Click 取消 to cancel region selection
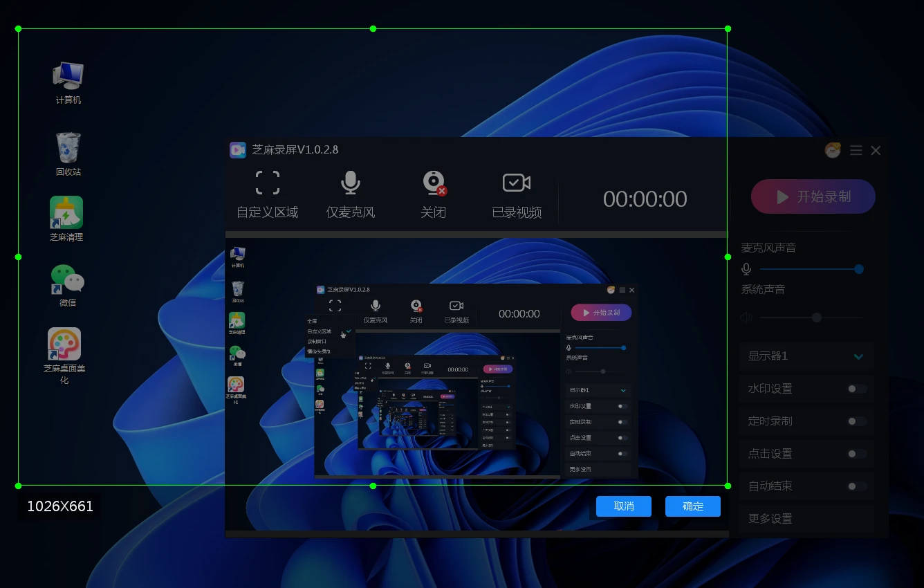924x588 pixels. (624, 506)
